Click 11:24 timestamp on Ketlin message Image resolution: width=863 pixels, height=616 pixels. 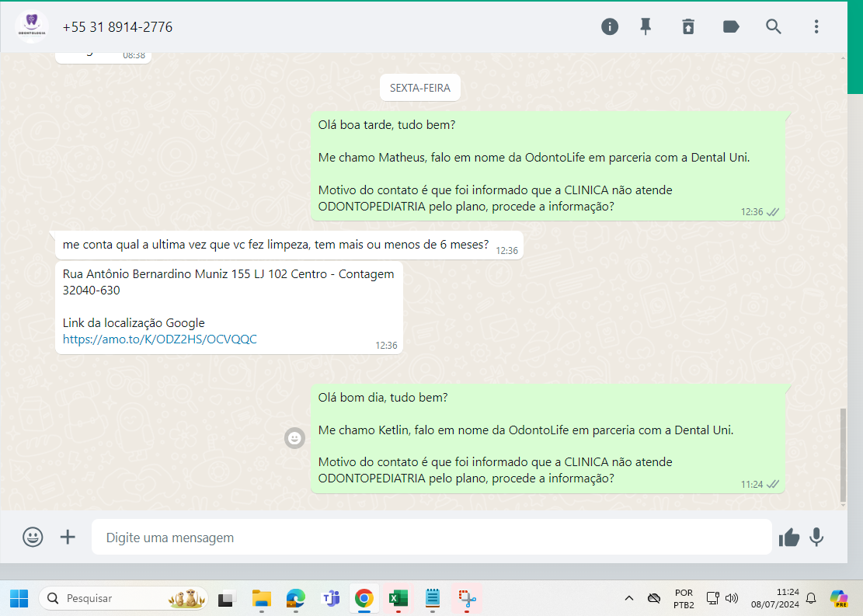coord(751,485)
